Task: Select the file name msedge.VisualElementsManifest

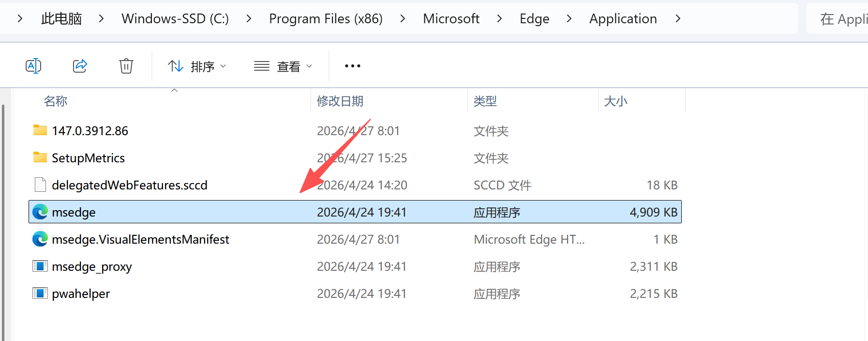Action: [140, 239]
